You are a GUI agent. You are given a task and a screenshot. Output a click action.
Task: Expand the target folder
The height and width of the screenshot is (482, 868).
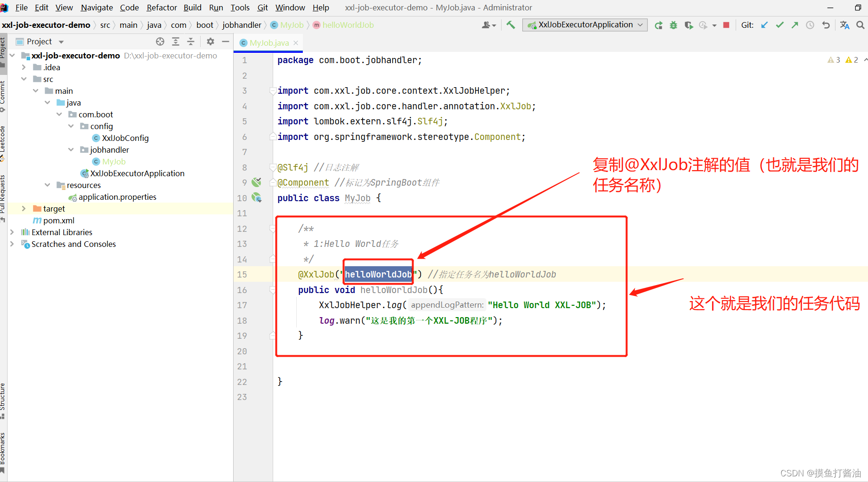coord(24,209)
